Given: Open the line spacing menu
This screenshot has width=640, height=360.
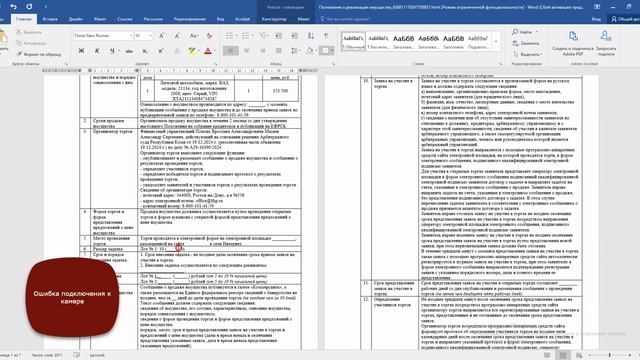Looking at the screenshot, I should [x=295, y=51].
